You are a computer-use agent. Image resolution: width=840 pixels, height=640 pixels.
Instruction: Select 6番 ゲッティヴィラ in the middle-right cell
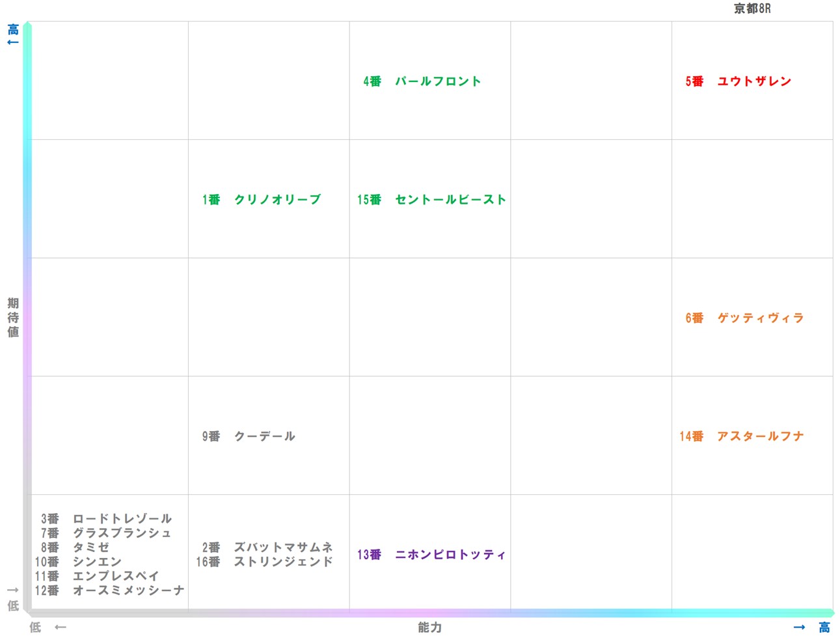[744, 318]
